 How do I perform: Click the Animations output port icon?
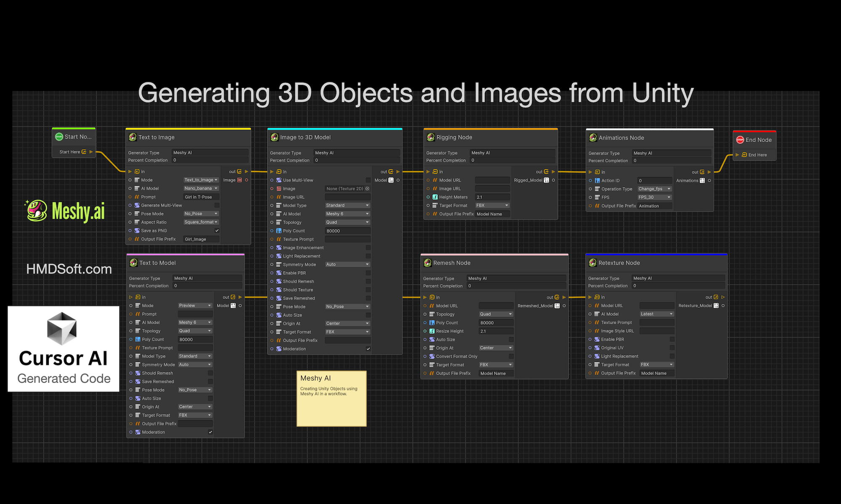[x=702, y=181]
